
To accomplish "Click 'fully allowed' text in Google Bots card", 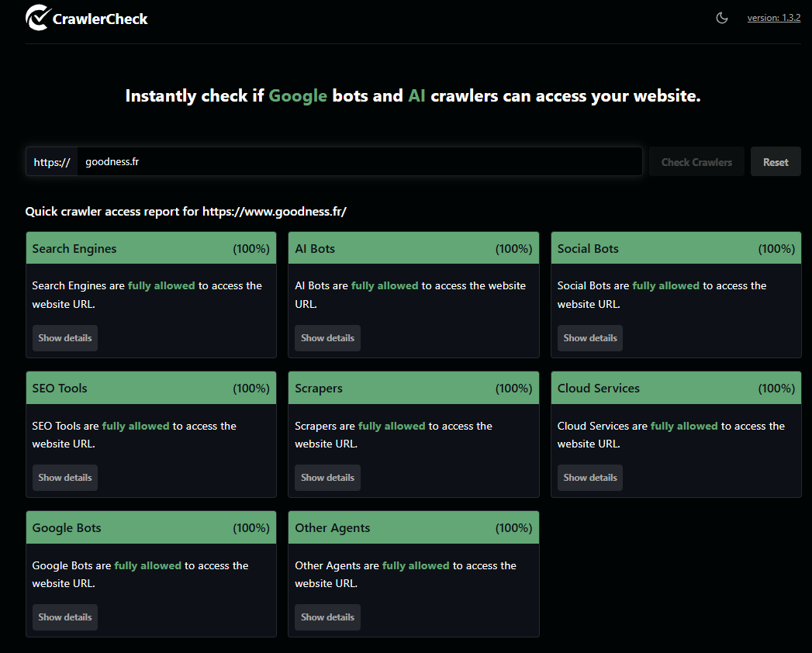I will pos(147,565).
